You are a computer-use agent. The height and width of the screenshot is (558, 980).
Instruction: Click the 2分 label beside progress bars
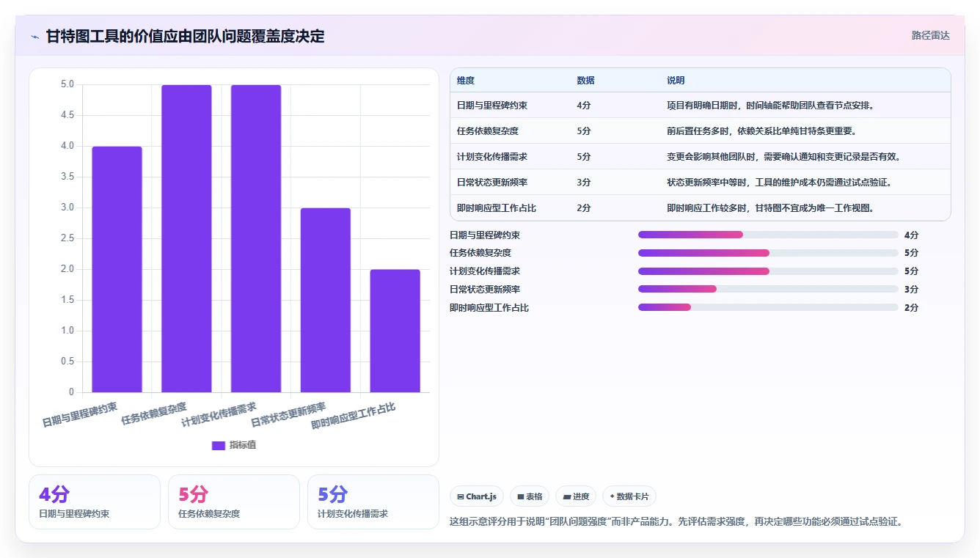911,308
